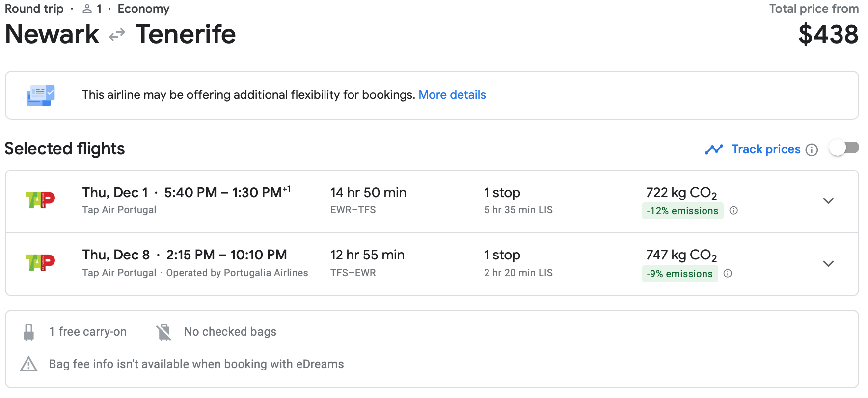The height and width of the screenshot is (398, 868).
Task: Expand the Thu, Dec 8 flight details
Action: (828, 264)
